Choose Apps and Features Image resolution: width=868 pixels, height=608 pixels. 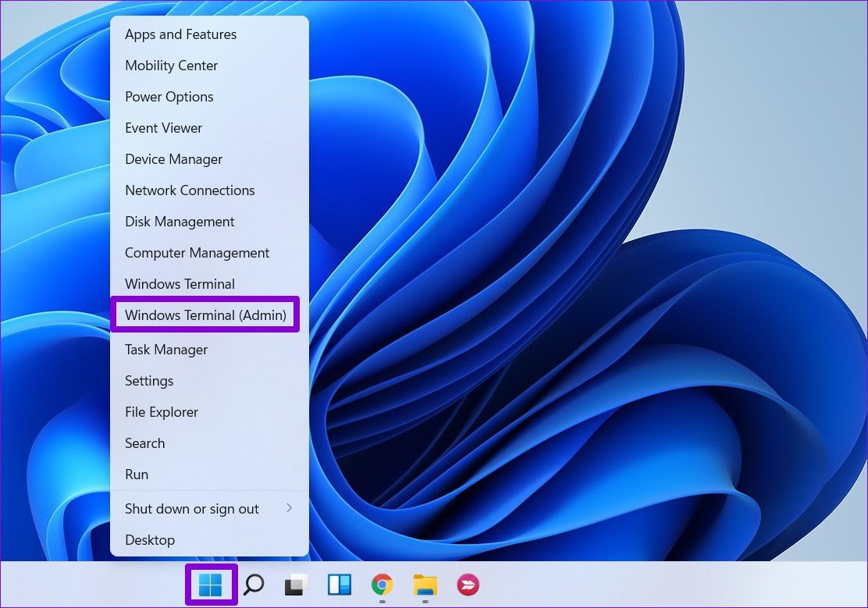tap(180, 34)
